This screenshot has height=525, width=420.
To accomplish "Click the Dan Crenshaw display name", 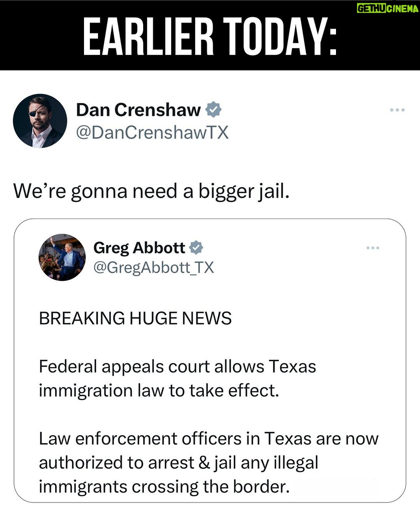I will pyautogui.click(x=138, y=110).
